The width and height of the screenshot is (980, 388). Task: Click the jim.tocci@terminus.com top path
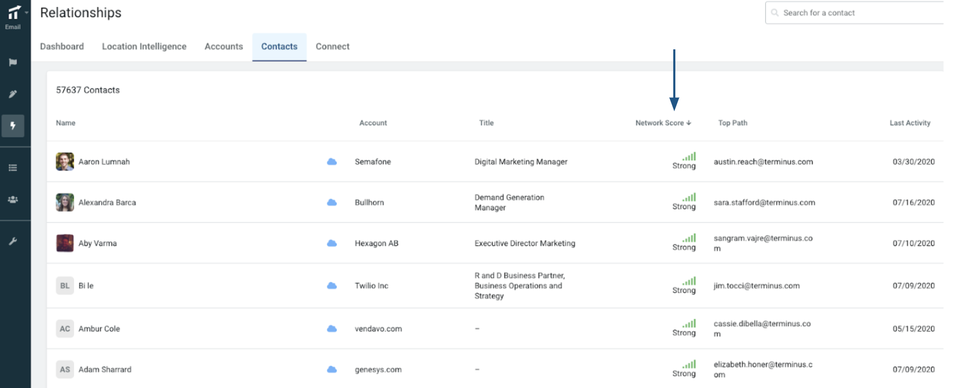click(757, 285)
